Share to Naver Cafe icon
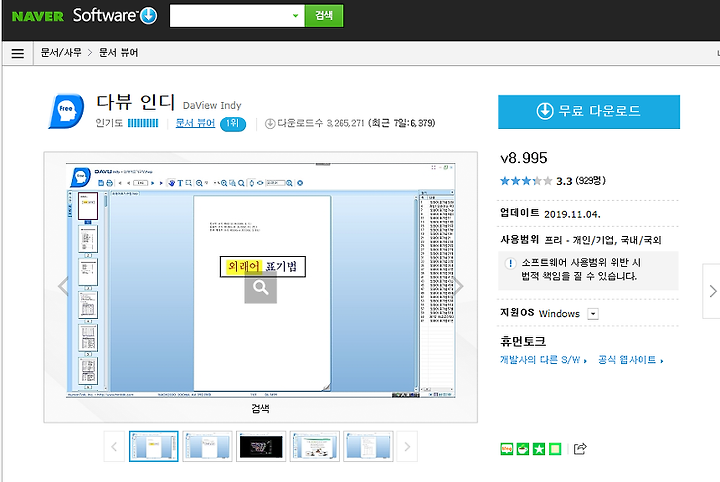Screen dimensions: 720x482 (523, 448)
